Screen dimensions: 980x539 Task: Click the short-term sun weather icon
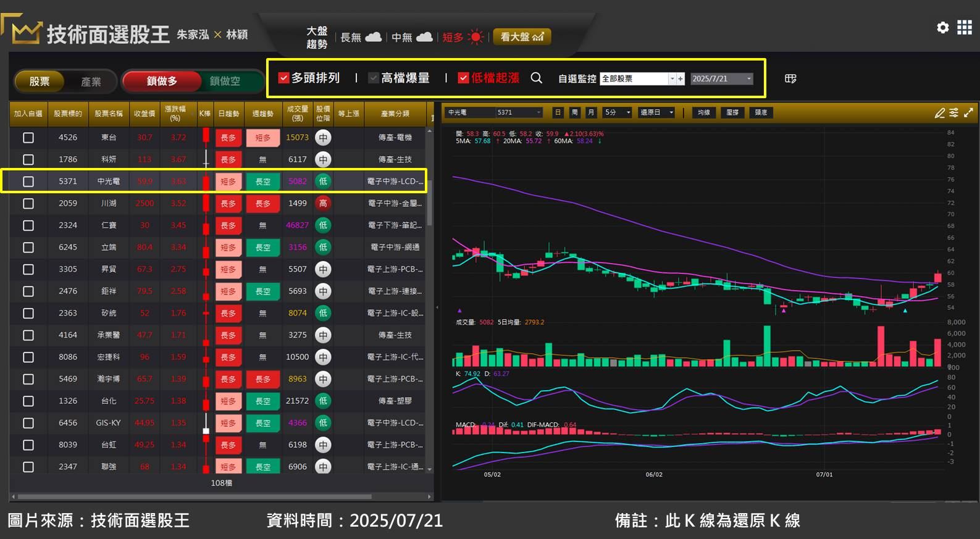[475, 37]
